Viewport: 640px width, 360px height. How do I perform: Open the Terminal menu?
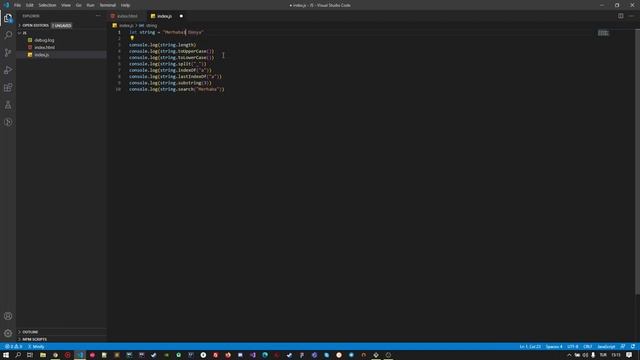(108, 5)
